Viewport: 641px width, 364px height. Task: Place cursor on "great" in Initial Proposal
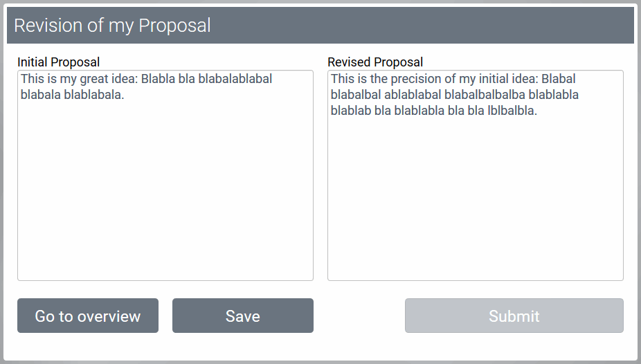click(93, 79)
